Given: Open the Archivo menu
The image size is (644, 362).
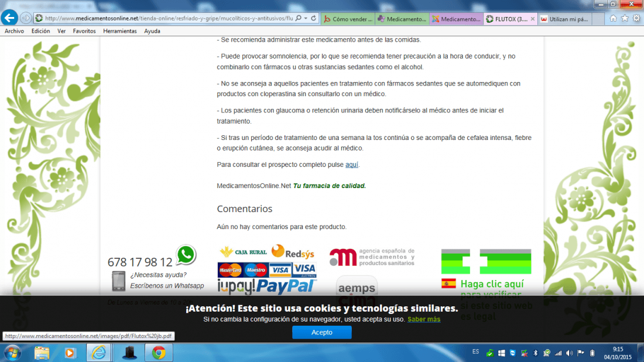Looking at the screenshot, I should pos(15,31).
